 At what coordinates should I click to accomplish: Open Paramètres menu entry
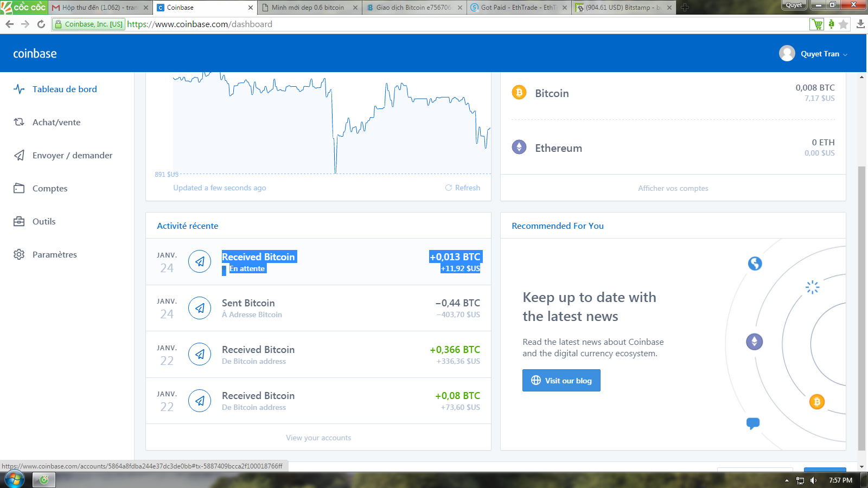[55, 254]
